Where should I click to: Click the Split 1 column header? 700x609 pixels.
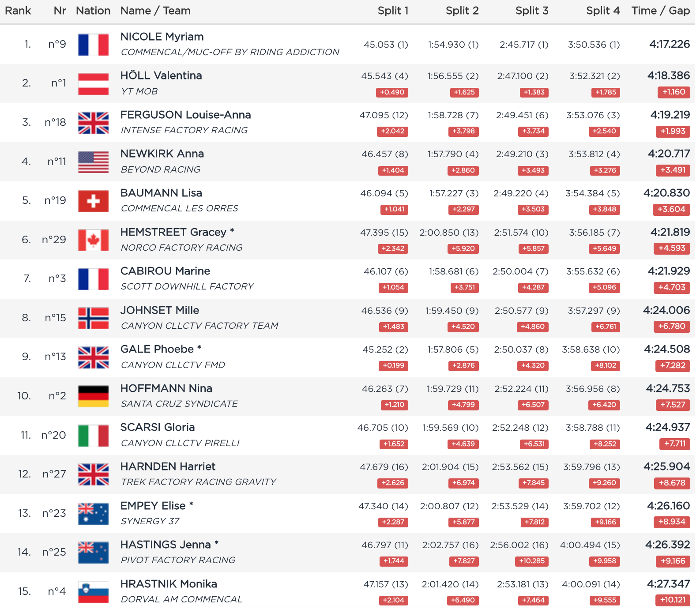click(393, 11)
